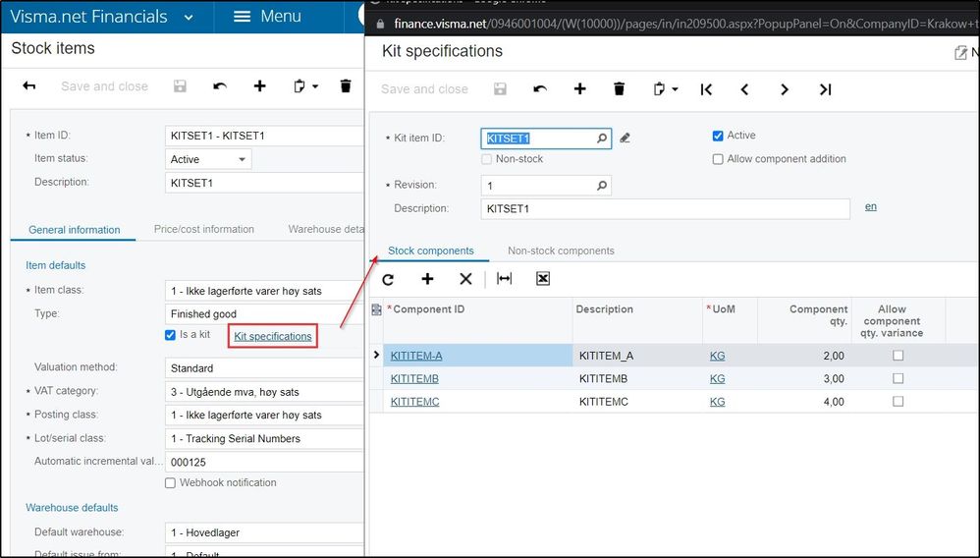Toggle the Is a kit checkbox
The width and height of the screenshot is (980, 558).
(x=171, y=336)
